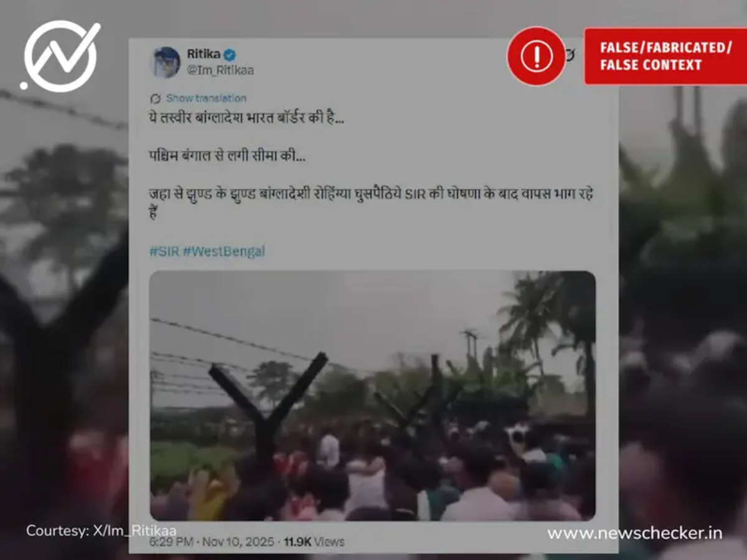
Task: Open Ritika's profile avatar
Action: [166, 62]
